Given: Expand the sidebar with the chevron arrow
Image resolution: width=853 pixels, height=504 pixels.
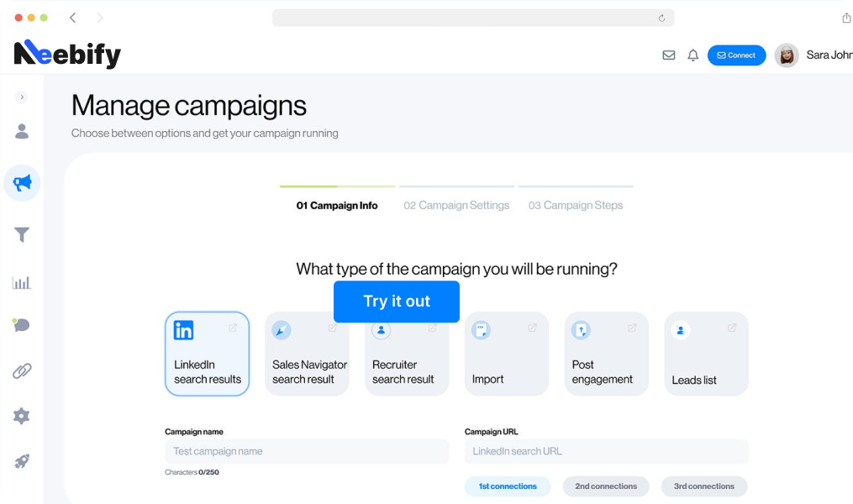Looking at the screenshot, I should 22,97.
